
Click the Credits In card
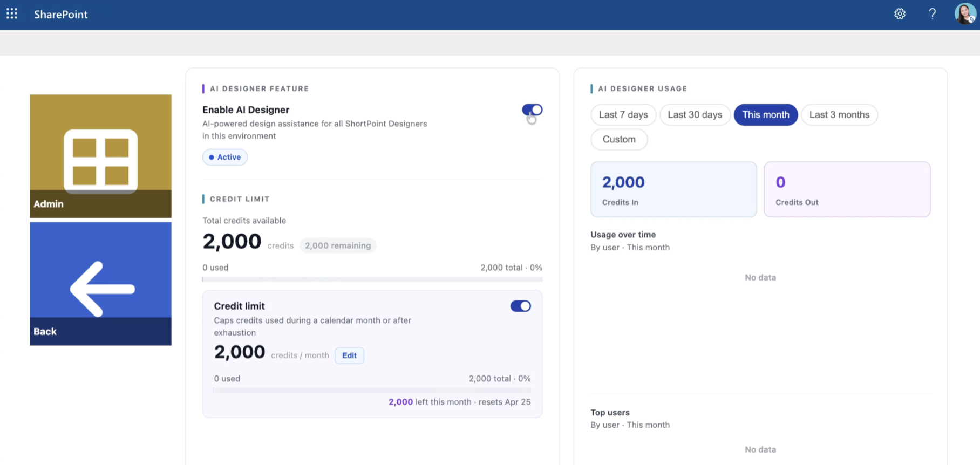pos(673,189)
